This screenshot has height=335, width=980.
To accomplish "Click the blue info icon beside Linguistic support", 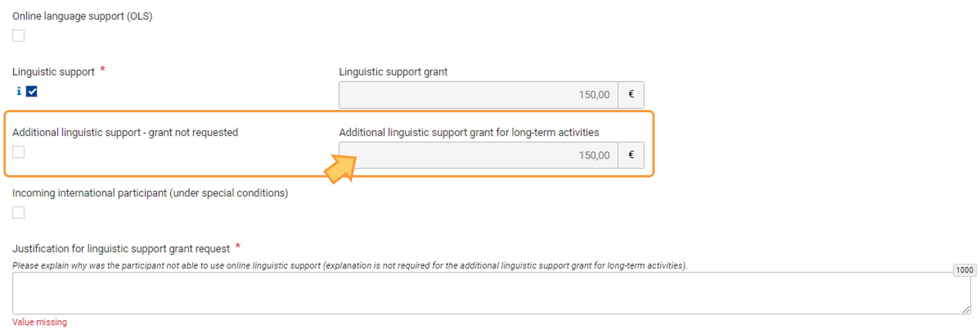I will [x=19, y=91].
